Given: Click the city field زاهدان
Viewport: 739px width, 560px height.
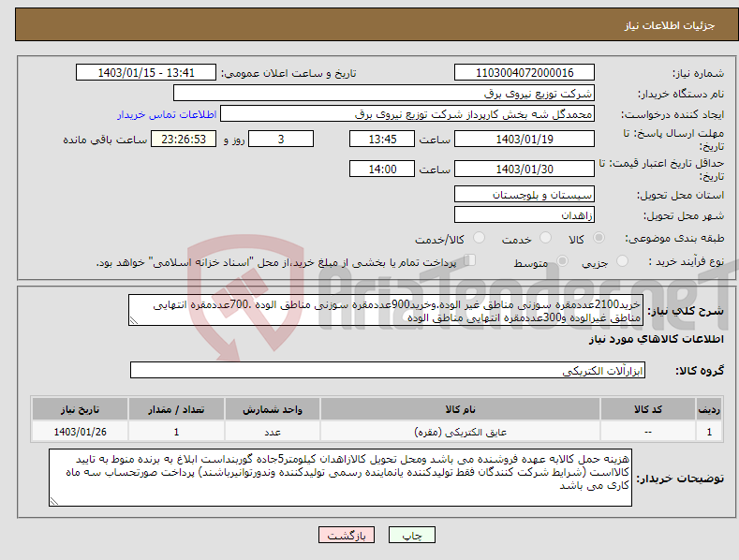Looking at the screenshot, I should [525, 215].
